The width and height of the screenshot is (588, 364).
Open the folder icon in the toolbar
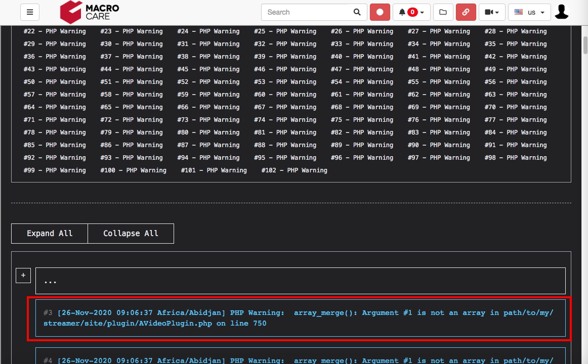pyautogui.click(x=443, y=12)
